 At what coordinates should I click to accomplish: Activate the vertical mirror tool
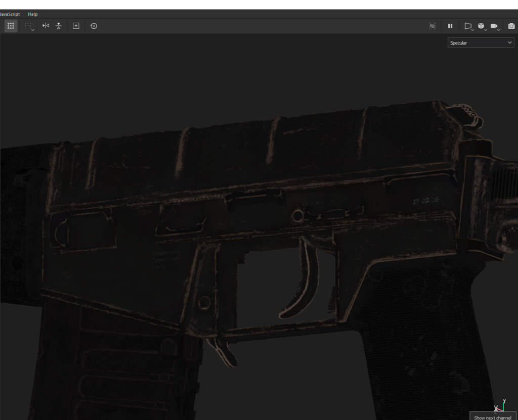point(58,26)
